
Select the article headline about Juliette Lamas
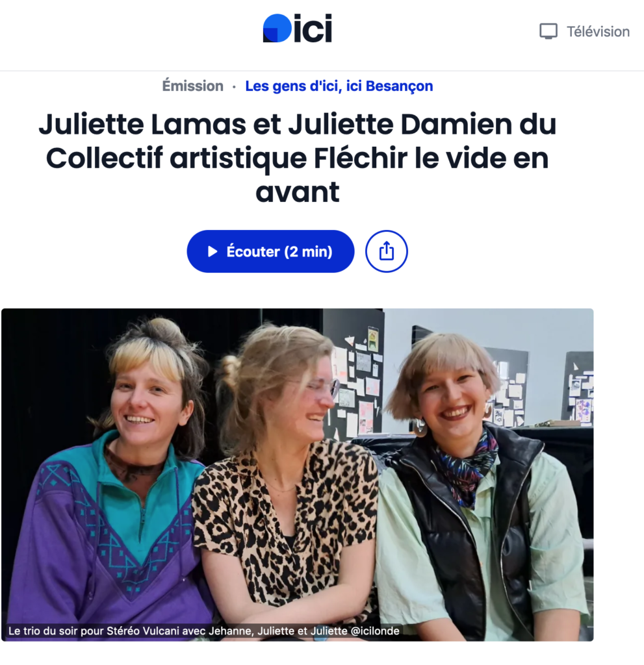(297, 158)
